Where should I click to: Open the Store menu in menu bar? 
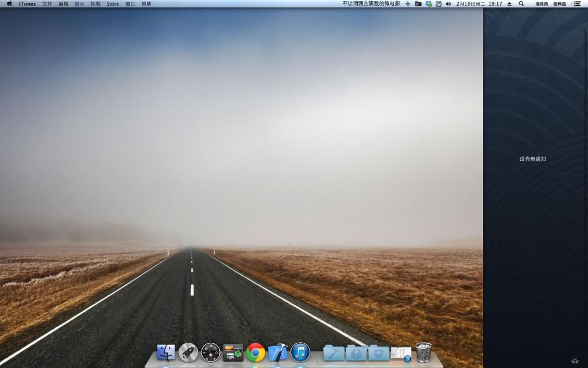[x=113, y=3]
